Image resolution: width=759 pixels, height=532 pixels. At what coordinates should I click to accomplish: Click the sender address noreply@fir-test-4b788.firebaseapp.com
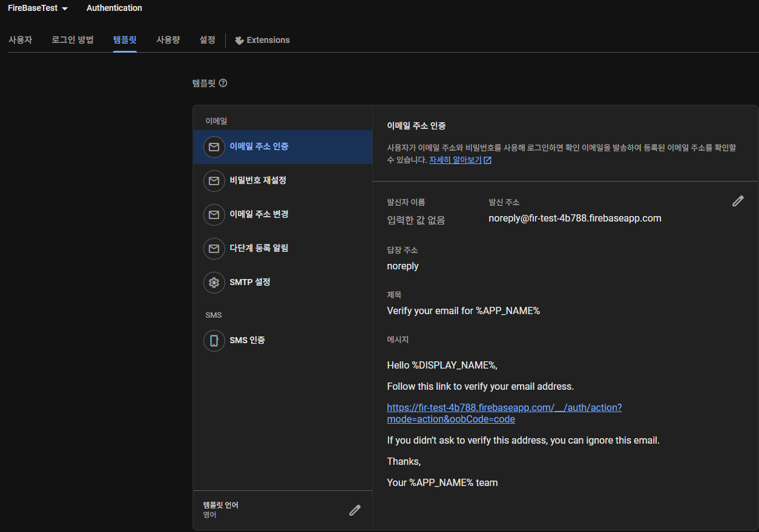click(x=575, y=218)
